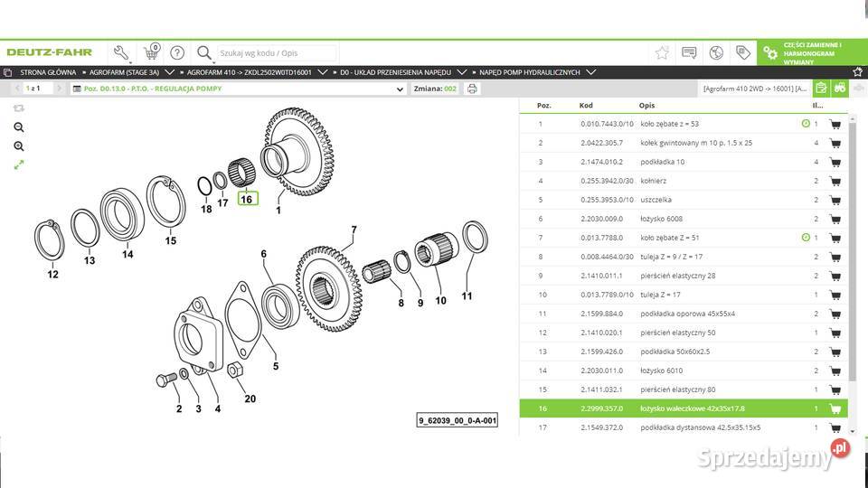The image size is (868, 488).
Task: Go to Strona Główna breadcrumb
Action: 45,71
